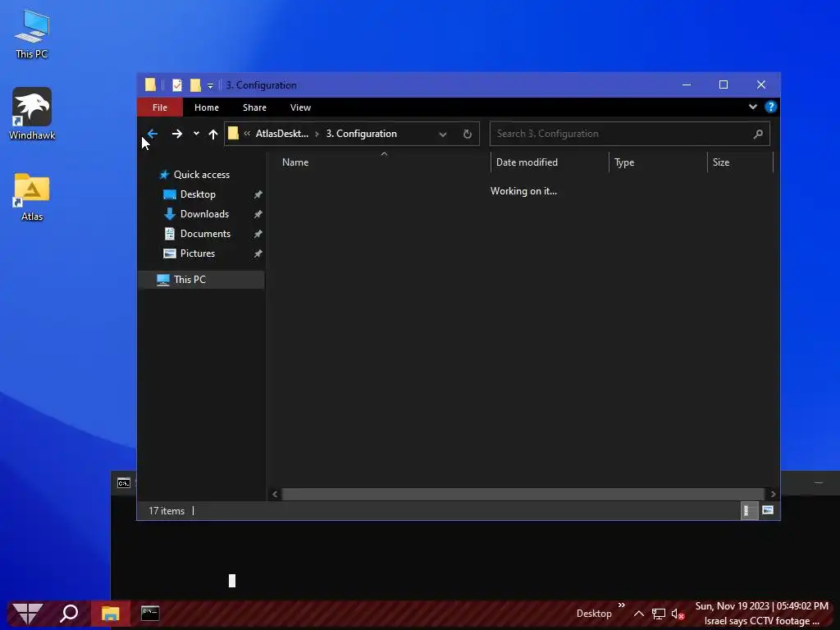Viewport: 840px width, 630px height.
Task: Refresh the 3. Configuration folder view
Action: pos(467,134)
